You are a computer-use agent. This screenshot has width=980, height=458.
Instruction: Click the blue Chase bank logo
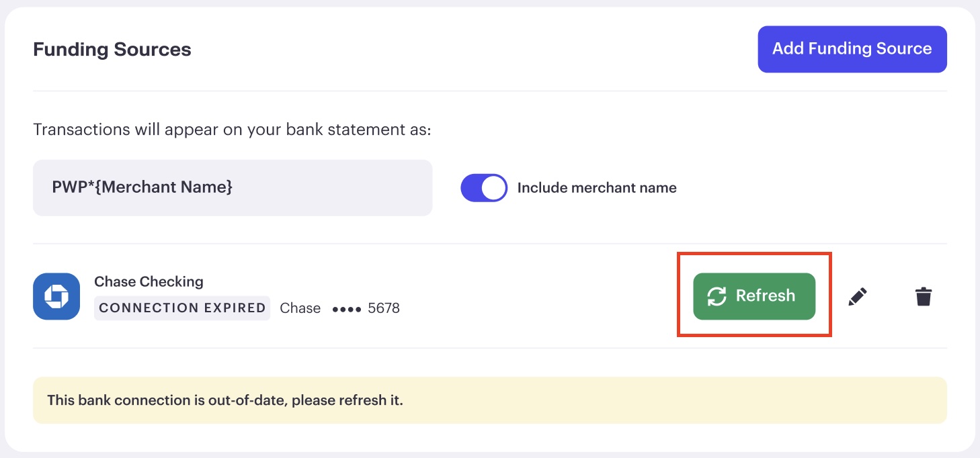click(56, 296)
